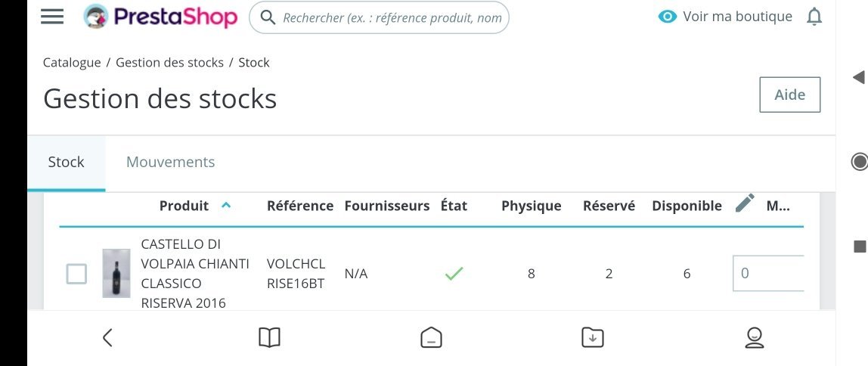
Task: Open the hamburger navigation menu
Action: tap(53, 17)
